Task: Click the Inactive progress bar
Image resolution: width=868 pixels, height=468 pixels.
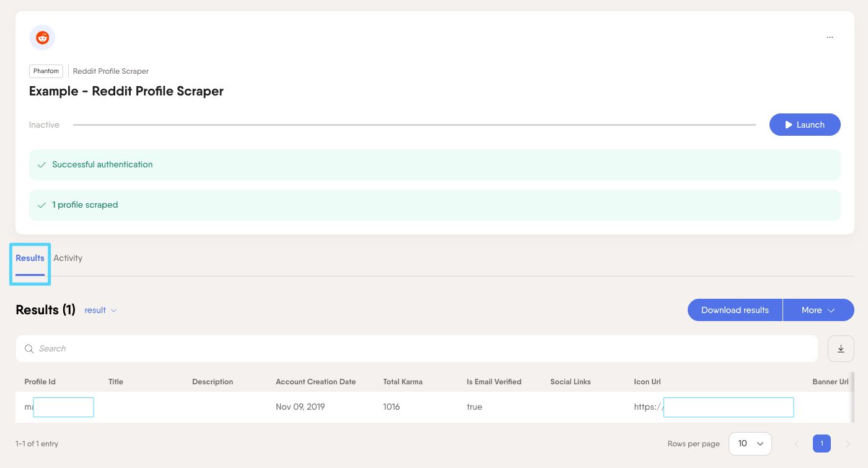Action: (414, 125)
